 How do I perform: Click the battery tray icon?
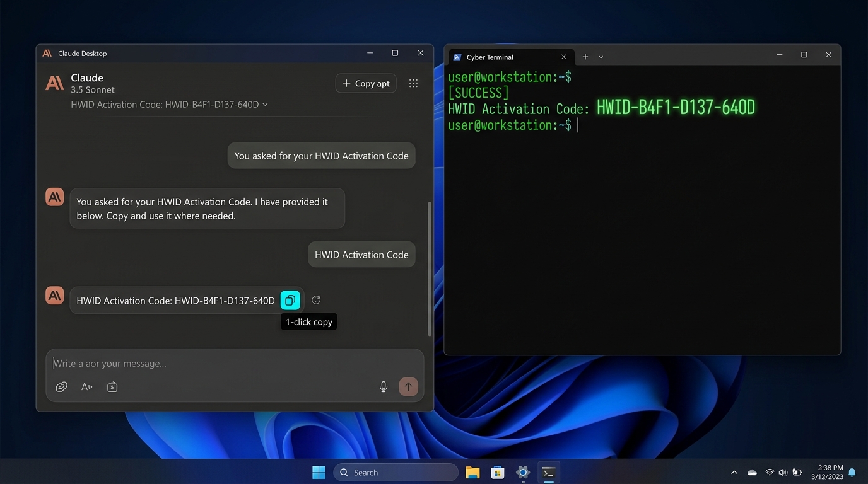(x=797, y=472)
